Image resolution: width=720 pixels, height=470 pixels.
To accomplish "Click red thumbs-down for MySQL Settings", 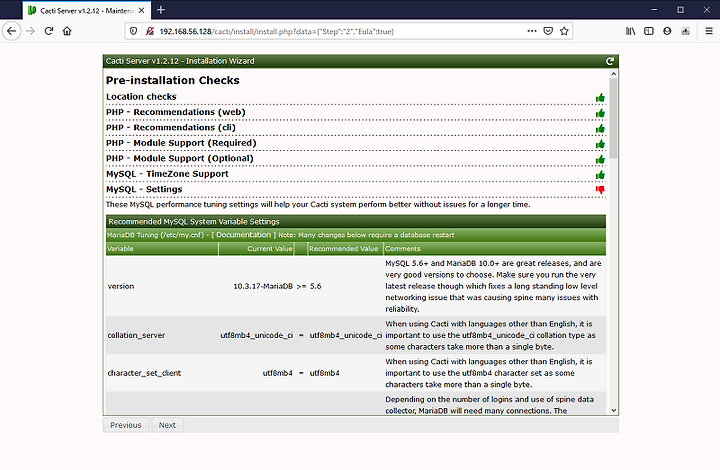I will (600, 190).
